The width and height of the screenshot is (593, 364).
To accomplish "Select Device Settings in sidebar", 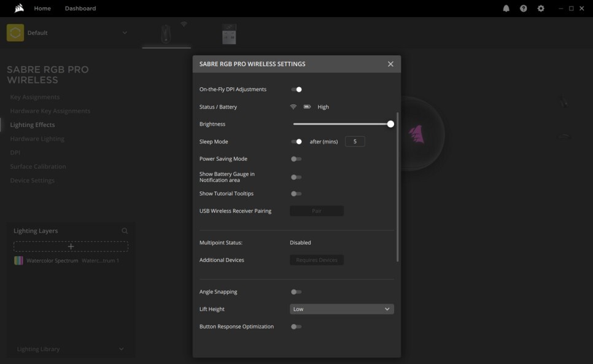I will 32,180.
